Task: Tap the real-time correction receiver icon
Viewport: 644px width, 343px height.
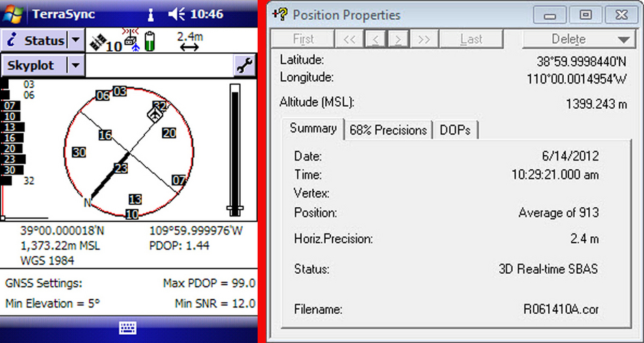Action: pos(131,40)
